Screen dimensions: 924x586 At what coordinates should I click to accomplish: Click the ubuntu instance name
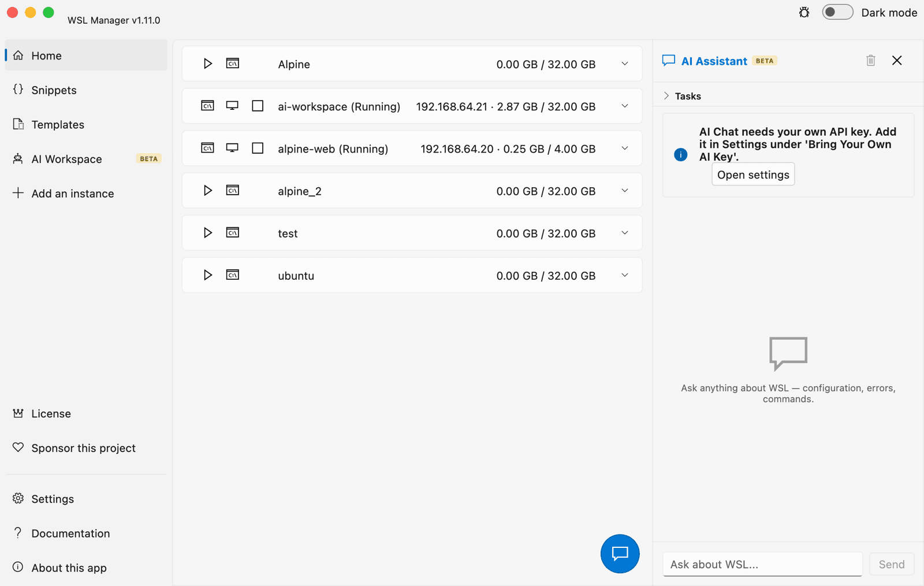click(x=296, y=276)
